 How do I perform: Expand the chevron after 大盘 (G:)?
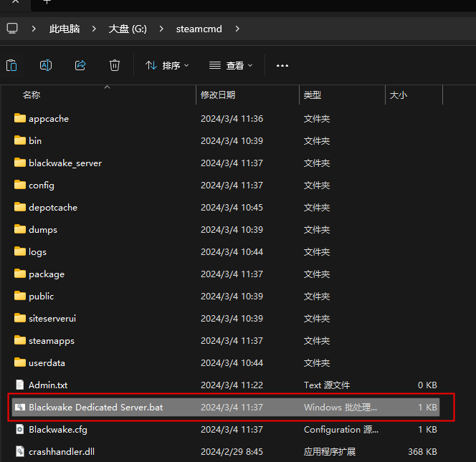pyautogui.click(x=161, y=29)
